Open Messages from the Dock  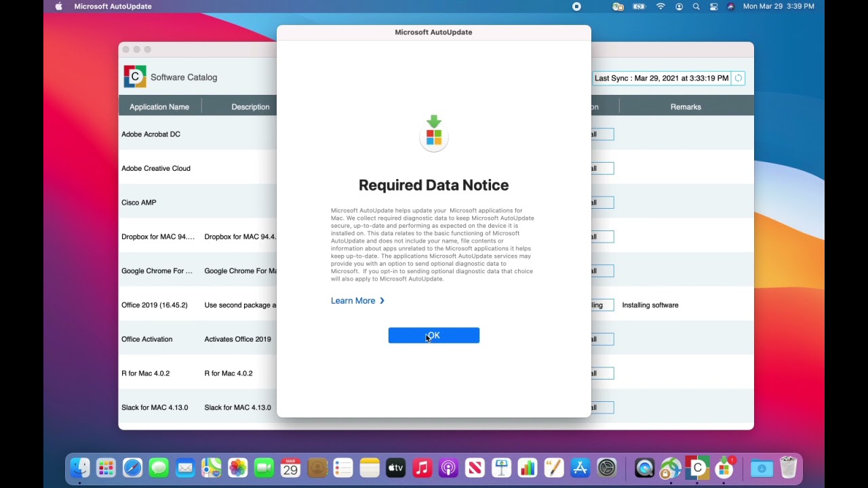click(159, 468)
